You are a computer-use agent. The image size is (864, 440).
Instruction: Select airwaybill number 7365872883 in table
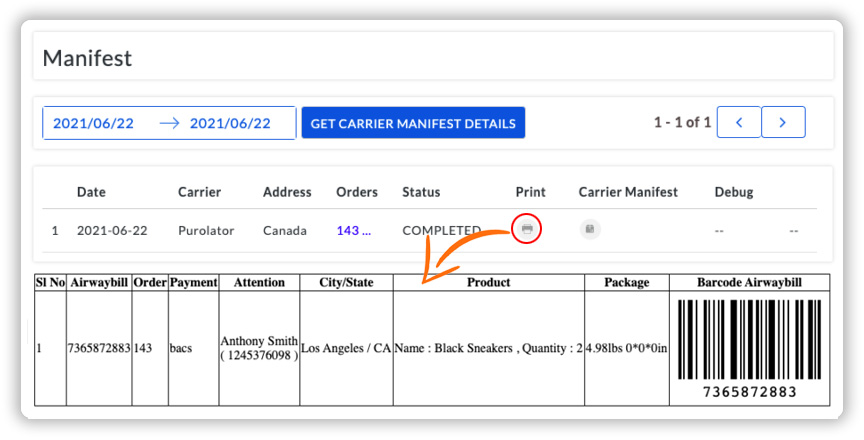click(x=99, y=348)
